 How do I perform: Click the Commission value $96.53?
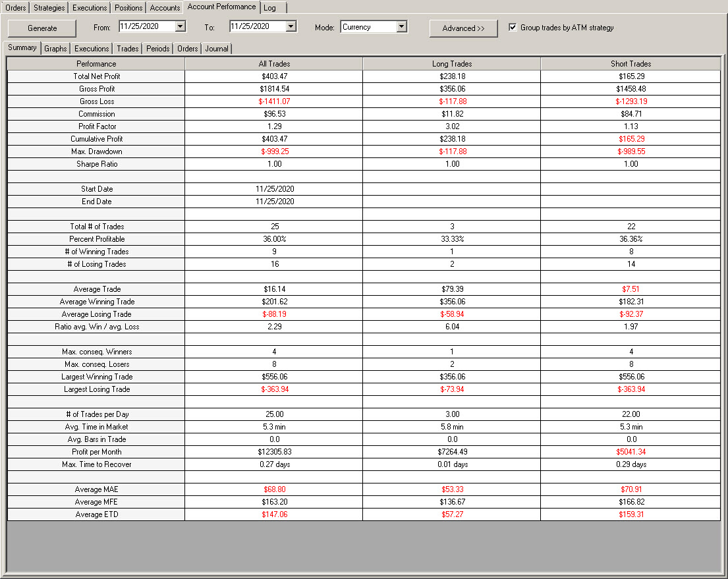click(x=274, y=114)
